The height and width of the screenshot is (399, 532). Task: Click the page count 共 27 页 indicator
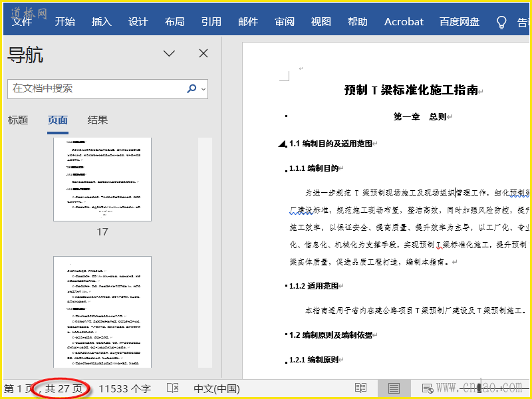tap(63, 388)
